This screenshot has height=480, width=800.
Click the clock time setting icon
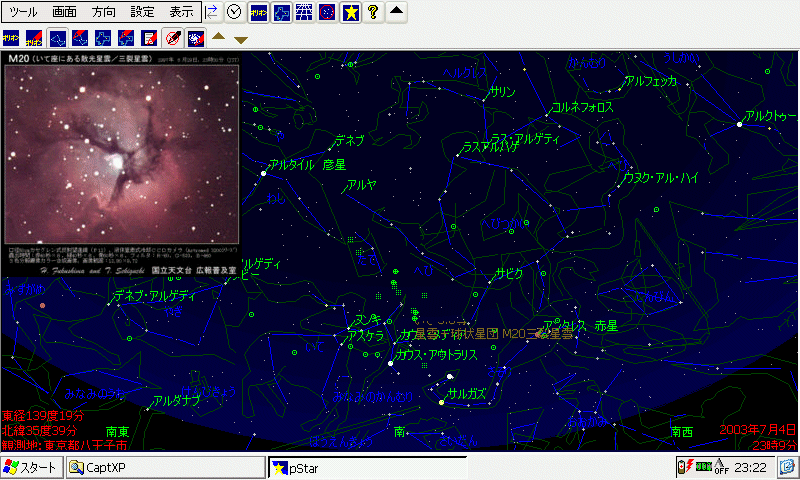pyautogui.click(x=234, y=12)
